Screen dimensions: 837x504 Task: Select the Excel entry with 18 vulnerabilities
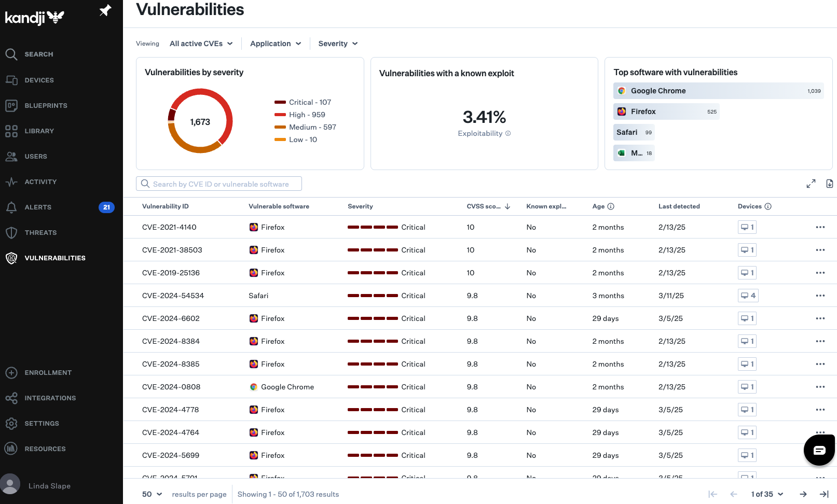[x=634, y=153]
